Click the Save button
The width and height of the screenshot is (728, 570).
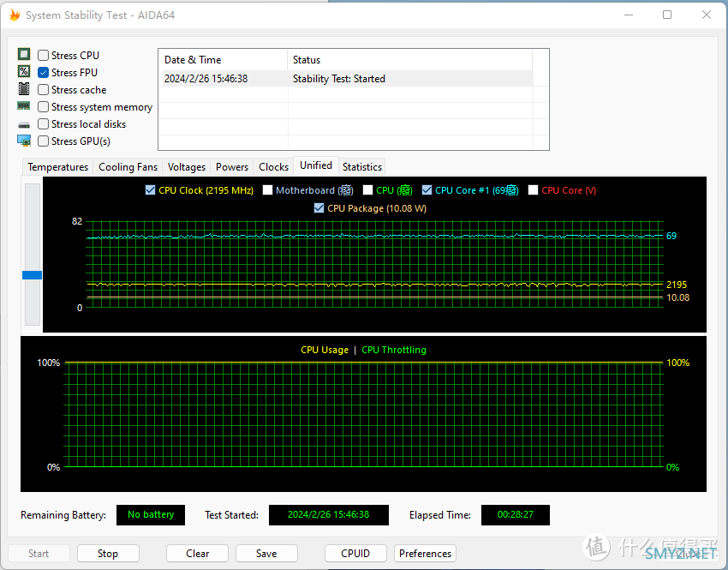[x=266, y=553]
